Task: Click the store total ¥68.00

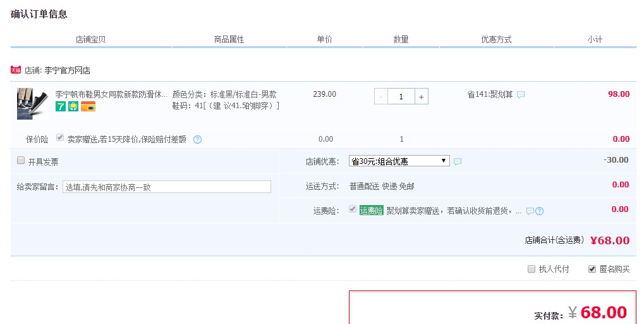Action: pyautogui.click(x=610, y=240)
